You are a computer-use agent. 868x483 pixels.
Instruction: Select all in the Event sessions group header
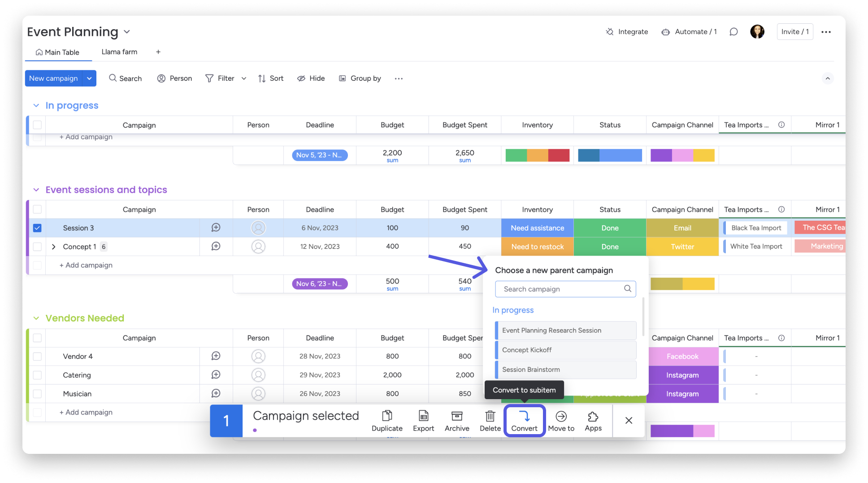click(37, 209)
